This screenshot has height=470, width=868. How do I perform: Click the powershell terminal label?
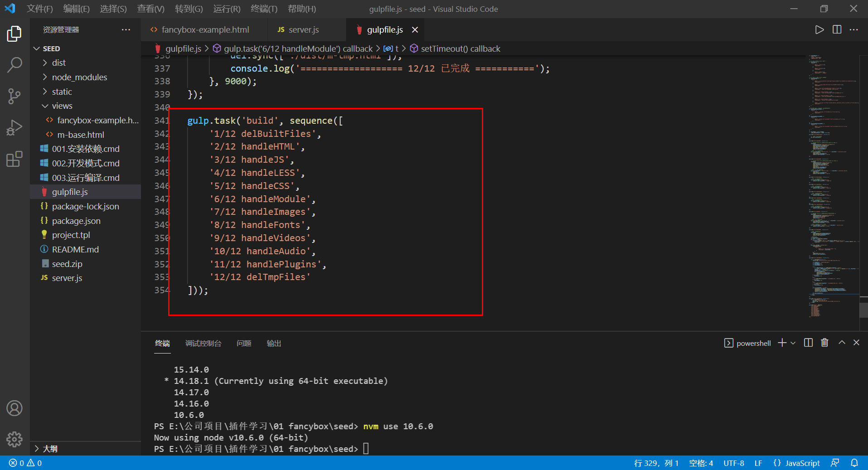pyautogui.click(x=747, y=343)
